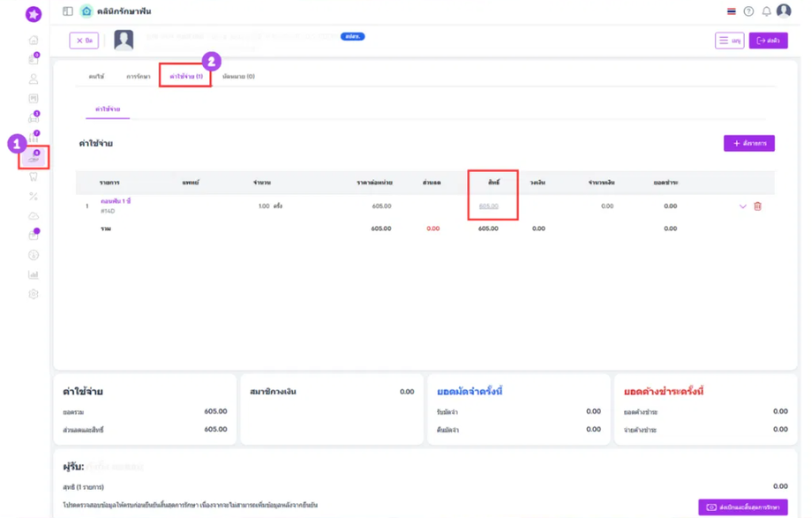Viewport: 812px width, 518px height.
Task: Click the percent discount sidebar icon
Action: (34, 196)
